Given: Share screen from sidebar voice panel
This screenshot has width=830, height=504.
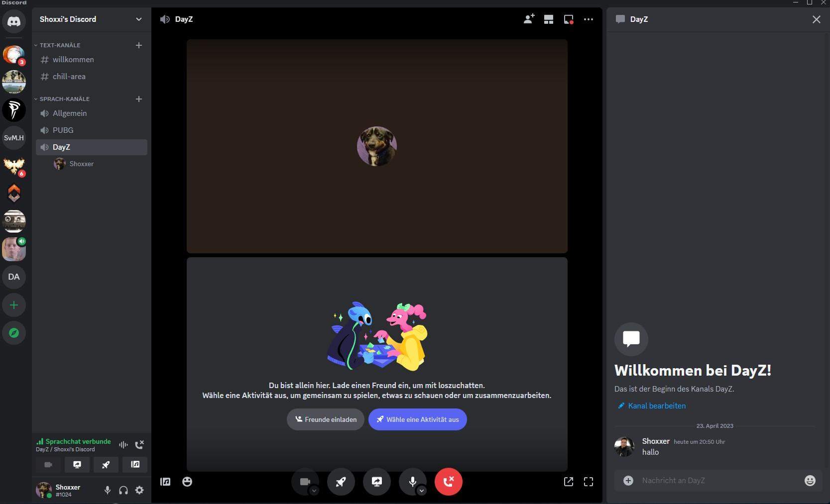Looking at the screenshot, I should pyautogui.click(x=77, y=465).
